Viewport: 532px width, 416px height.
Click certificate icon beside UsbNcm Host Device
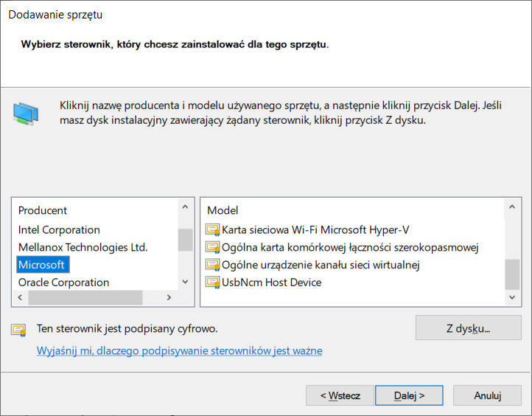(x=213, y=282)
